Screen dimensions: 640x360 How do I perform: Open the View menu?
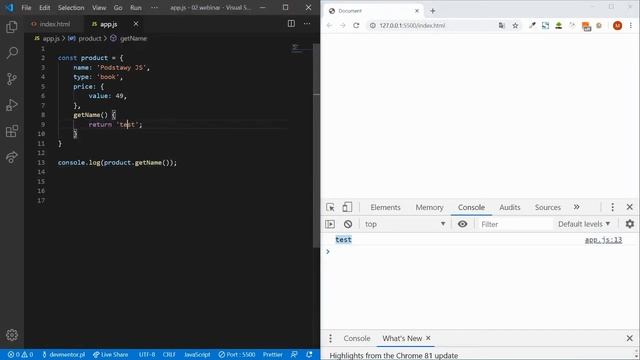click(x=99, y=8)
